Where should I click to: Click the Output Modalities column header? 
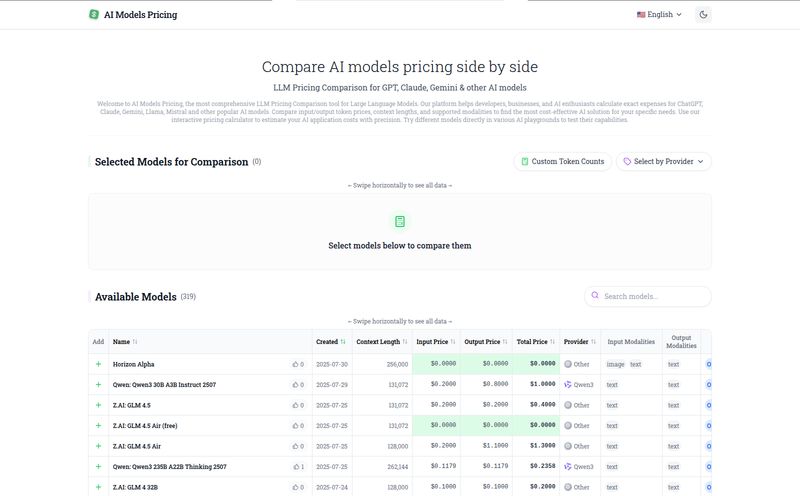point(681,342)
